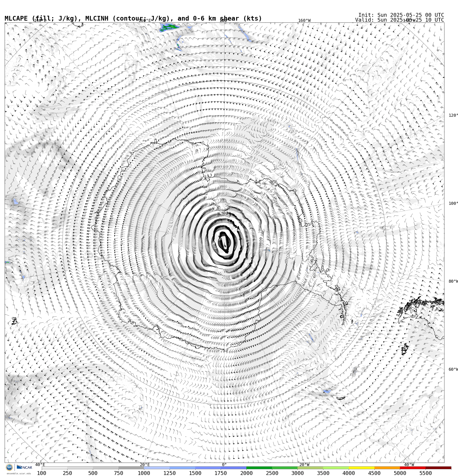This screenshot has width=458, height=476.
Task: Click the colorbar label 2000
Action: pyautogui.click(x=246, y=473)
